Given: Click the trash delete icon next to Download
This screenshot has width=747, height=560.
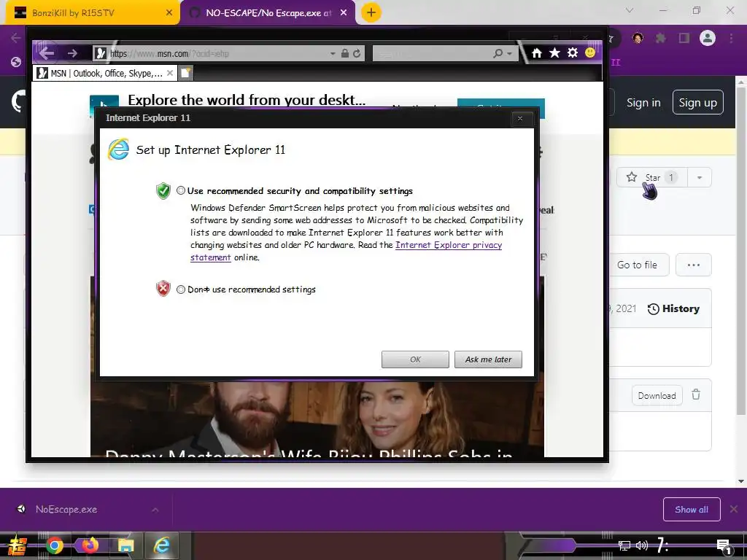Looking at the screenshot, I should point(696,394).
